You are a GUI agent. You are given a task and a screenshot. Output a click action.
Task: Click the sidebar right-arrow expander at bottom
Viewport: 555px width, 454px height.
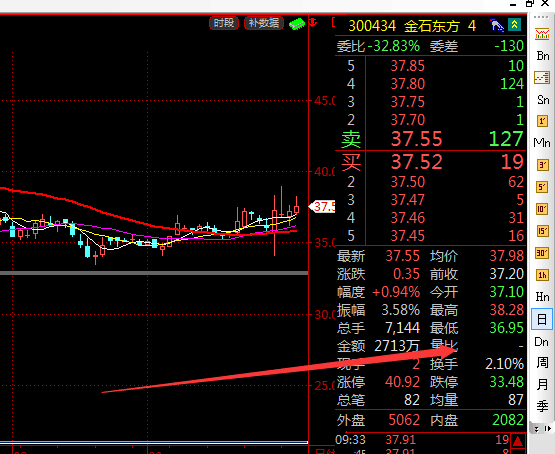(548, 429)
